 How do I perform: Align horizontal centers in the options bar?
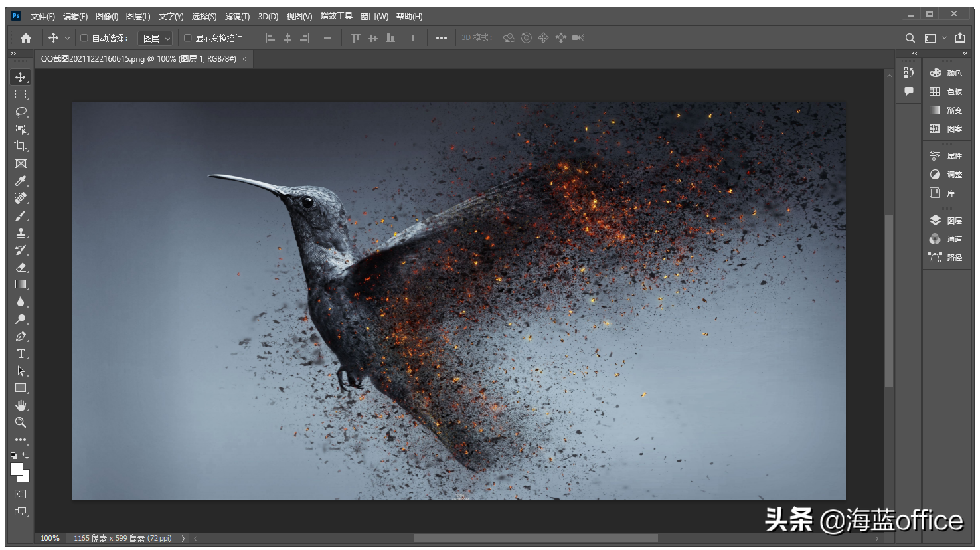coord(287,38)
